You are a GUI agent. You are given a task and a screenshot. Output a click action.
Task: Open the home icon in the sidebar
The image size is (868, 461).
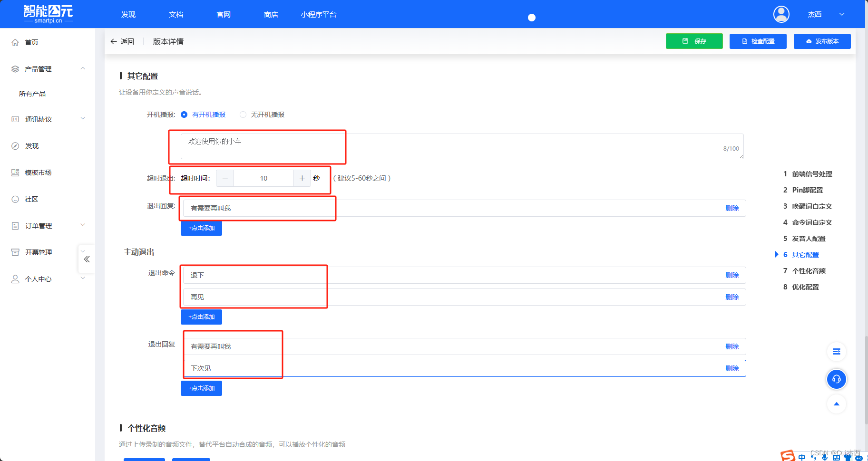pos(15,42)
